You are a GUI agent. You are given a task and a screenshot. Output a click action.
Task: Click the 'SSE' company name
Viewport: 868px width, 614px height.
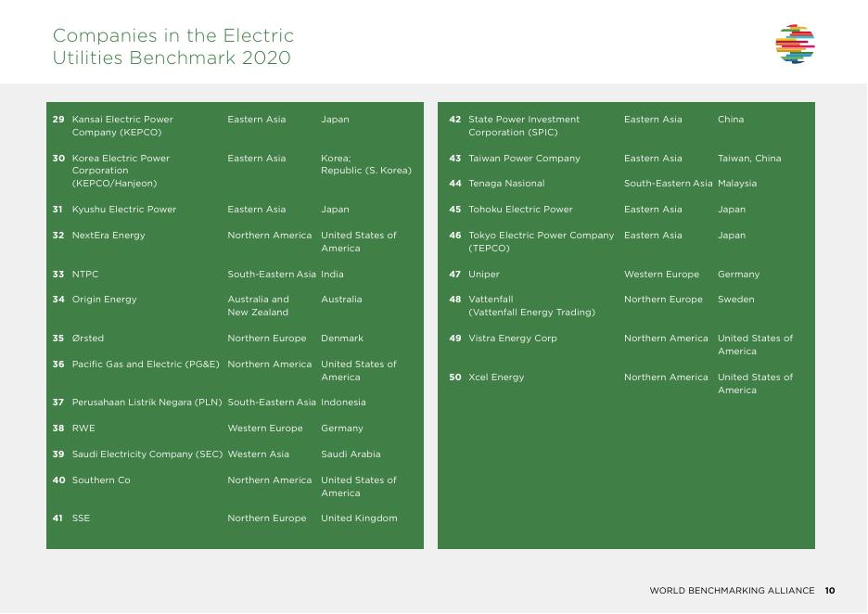point(81,518)
